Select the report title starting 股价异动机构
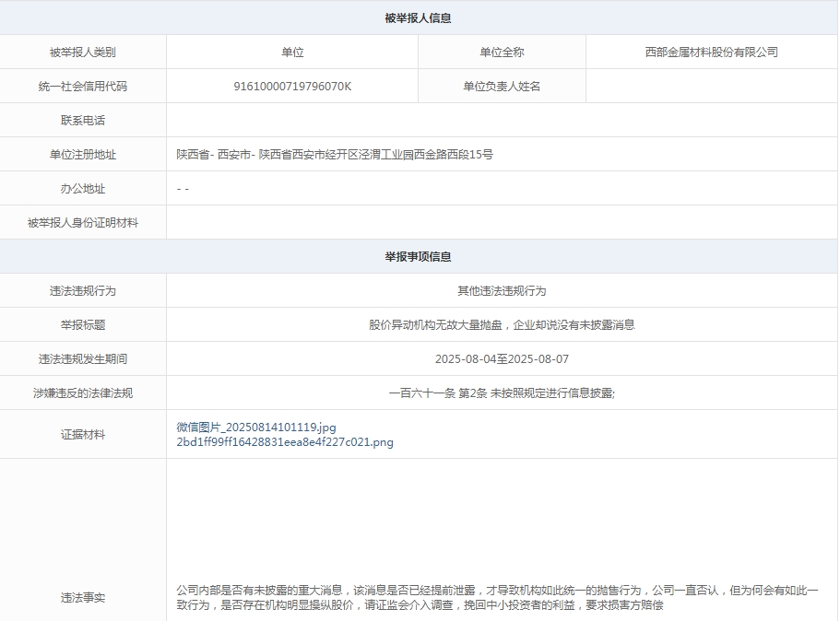 [x=502, y=325]
